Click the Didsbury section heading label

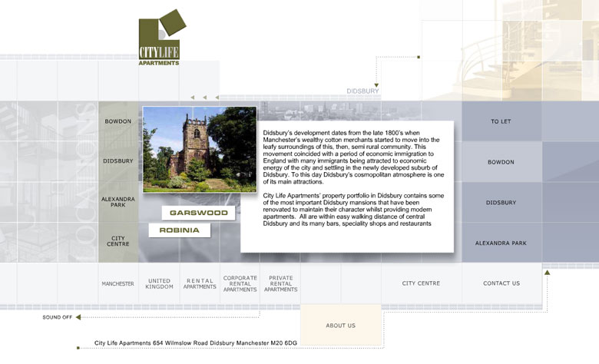362,91
